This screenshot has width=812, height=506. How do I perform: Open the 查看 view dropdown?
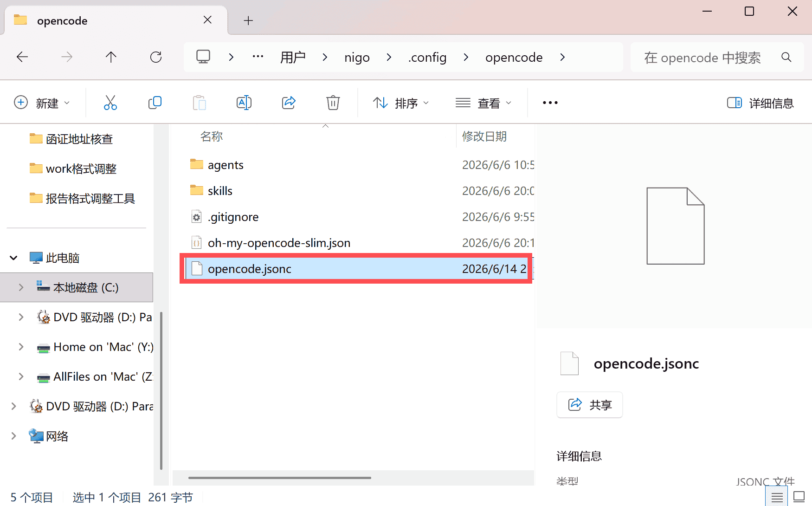[x=483, y=103]
